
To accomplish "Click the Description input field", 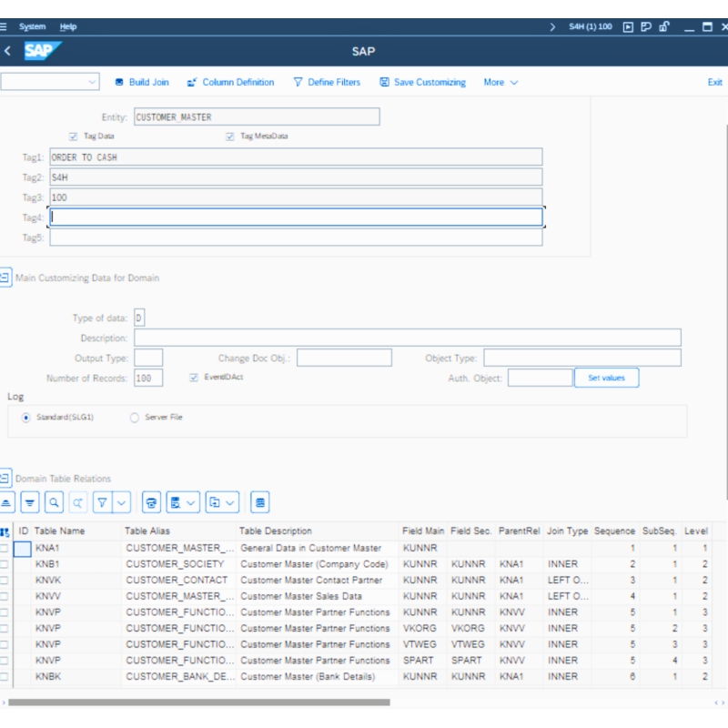I will [x=407, y=338].
